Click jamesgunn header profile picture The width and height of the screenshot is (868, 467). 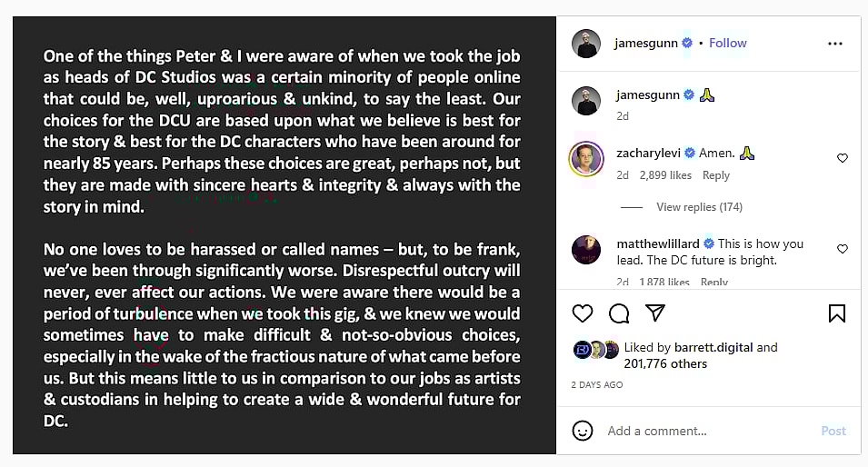click(586, 44)
